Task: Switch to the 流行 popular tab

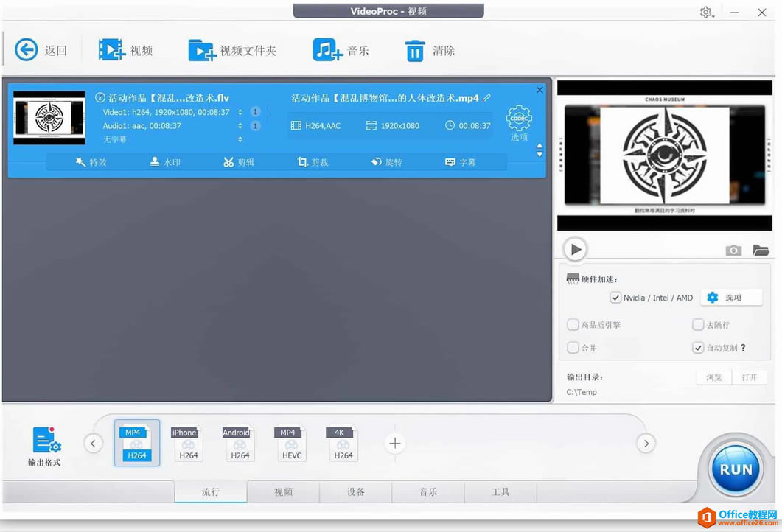Action: tap(211, 491)
